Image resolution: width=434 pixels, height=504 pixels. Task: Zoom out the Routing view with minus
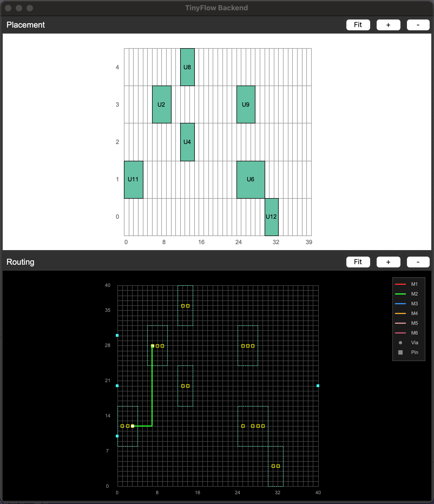(x=418, y=262)
